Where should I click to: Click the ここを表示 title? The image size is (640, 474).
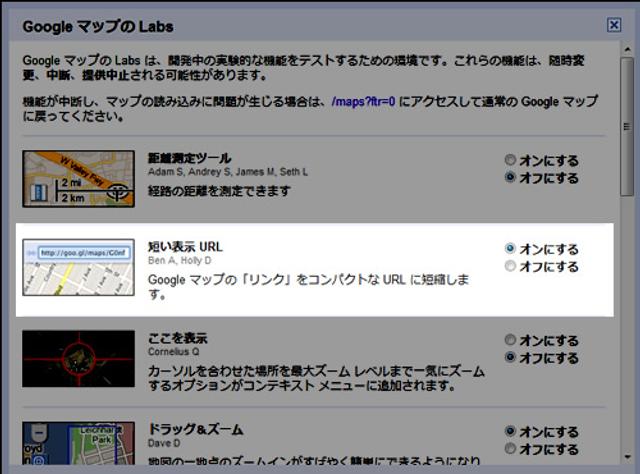pyautogui.click(x=178, y=338)
